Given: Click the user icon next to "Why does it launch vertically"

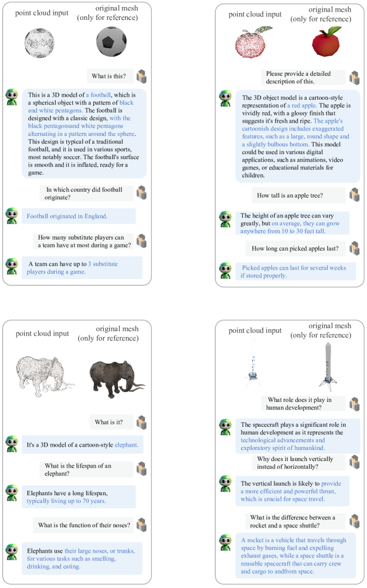Looking at the screenshot, I should tap(354, 462).
